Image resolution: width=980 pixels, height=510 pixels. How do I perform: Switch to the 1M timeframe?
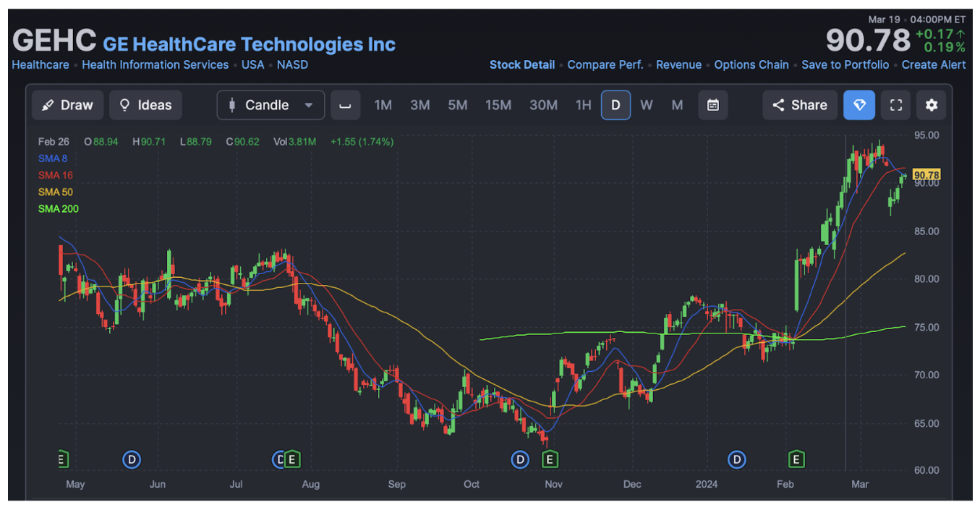click(x=383, y=105)
